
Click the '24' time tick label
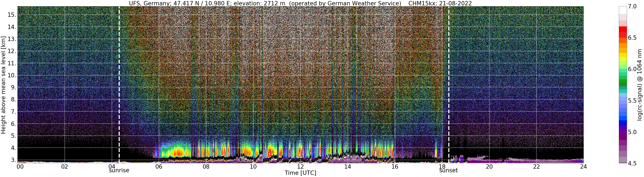click(583, 166)
